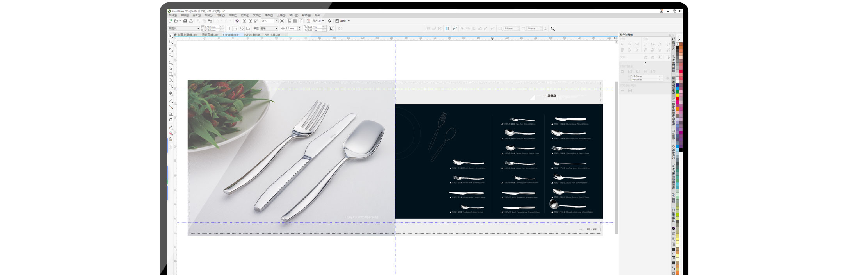
Task: Open the units 毫米 dropdown
Action: (x=277, y=29)
